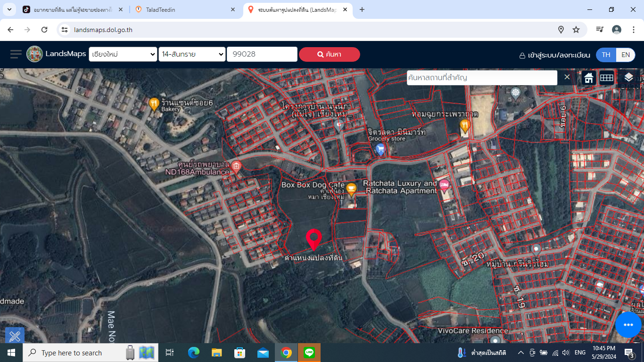The height and width of the screenshot is (362, 644).
Task: Click the parcel number field 99028
Action: pyautogui.click(x=262, y=54)
